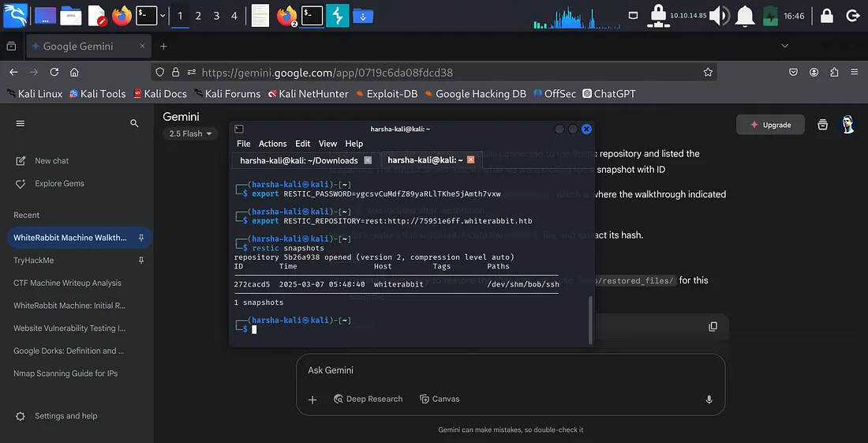Launch the text editor icon in top panel
The width and height of the screenshot is (868, 443).
(97, 16)
